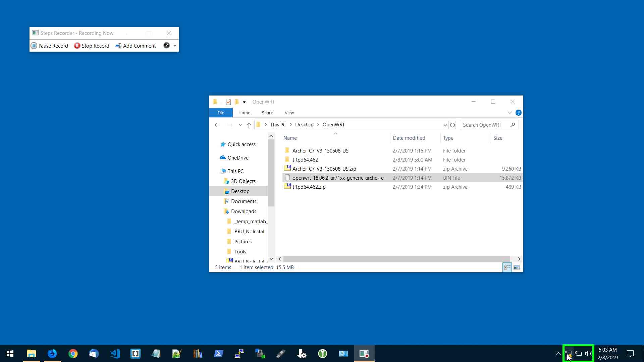Switch to details view button
The image size is (644, 362).
(x=507, y=267)
